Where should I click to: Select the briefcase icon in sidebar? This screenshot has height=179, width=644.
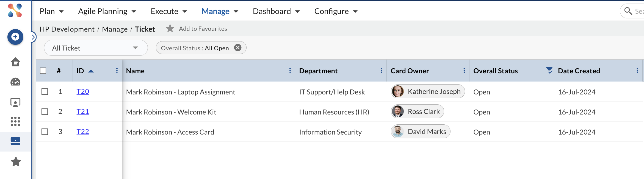pyautogui.click(x=15, y=141)
